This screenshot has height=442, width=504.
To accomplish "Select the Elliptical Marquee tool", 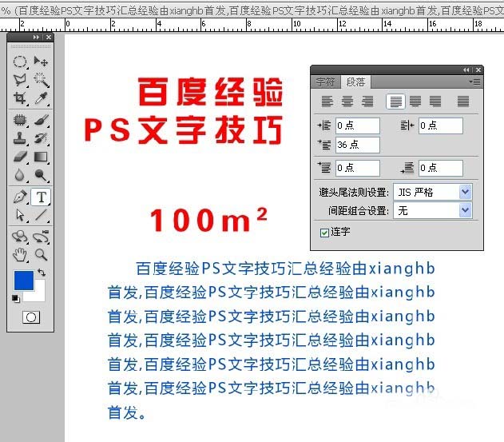I will click(20, 61).
